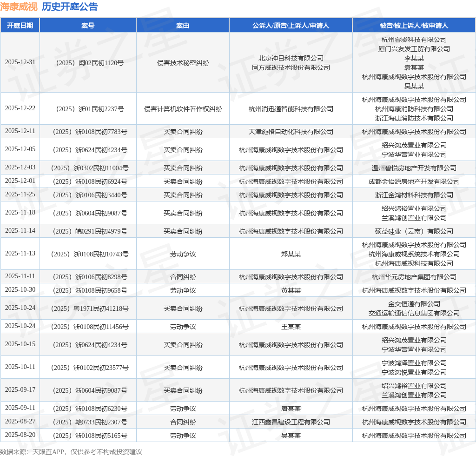Click plaintiff 天津施格自动化科技有限公司
The width and height of the screenshot is (476, 456).
(291, 132)
